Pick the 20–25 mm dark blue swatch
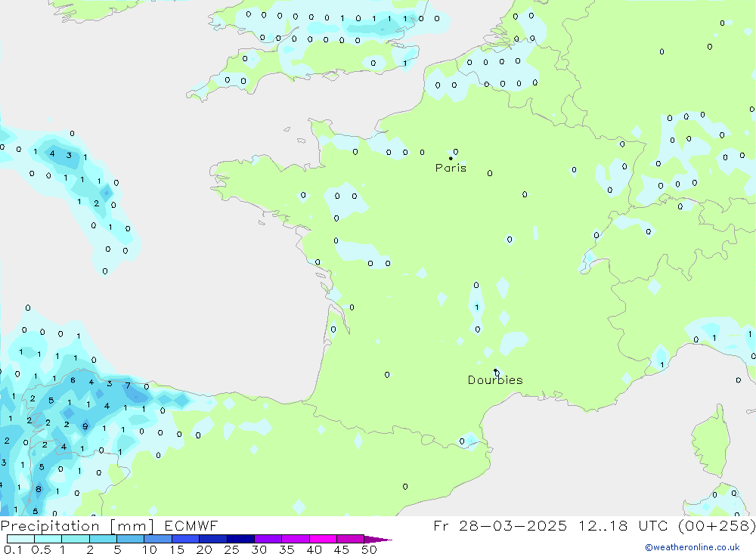Viewport: 756px width, 554px height. pos(213,539)
